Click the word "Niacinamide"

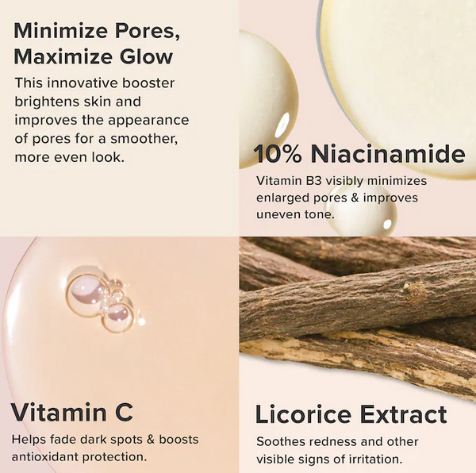click(x=388, y=154)
